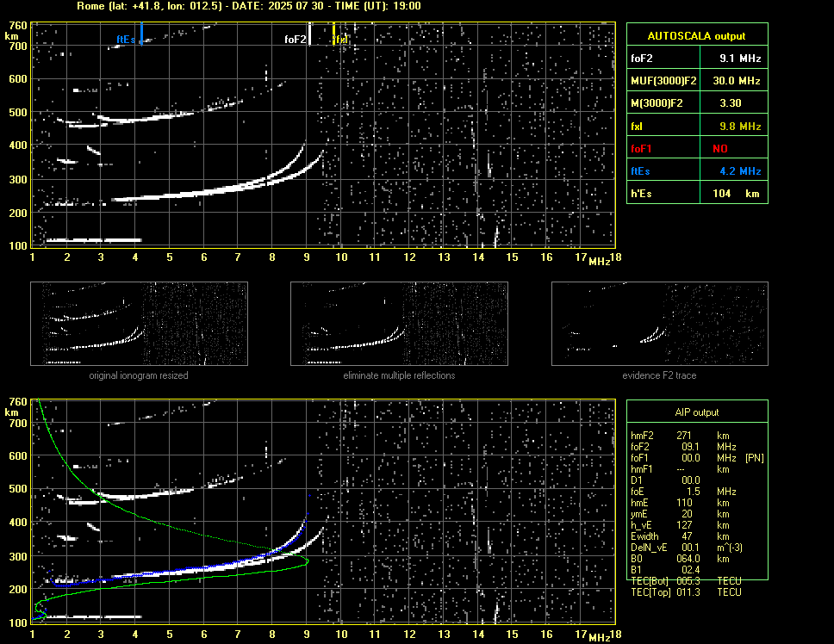Click the DelN_vE 00.1 row
This screenshot has width=834, height=644.
tap(686, 548)
